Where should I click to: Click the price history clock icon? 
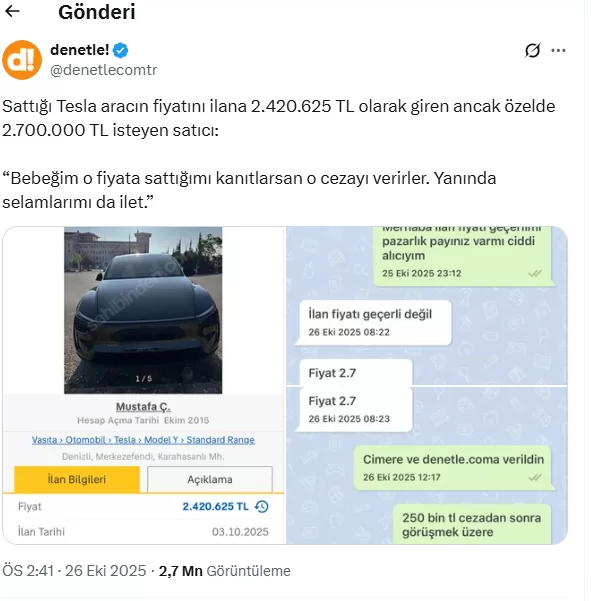(x=262, y=507)
